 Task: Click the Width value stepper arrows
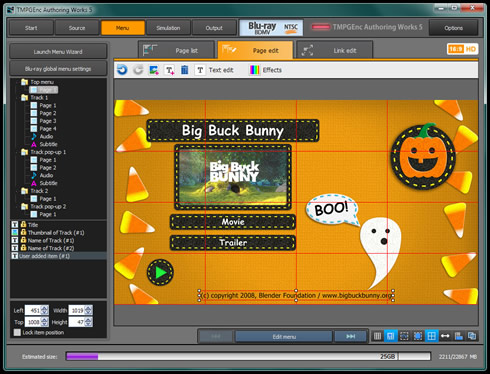point(88,310)
